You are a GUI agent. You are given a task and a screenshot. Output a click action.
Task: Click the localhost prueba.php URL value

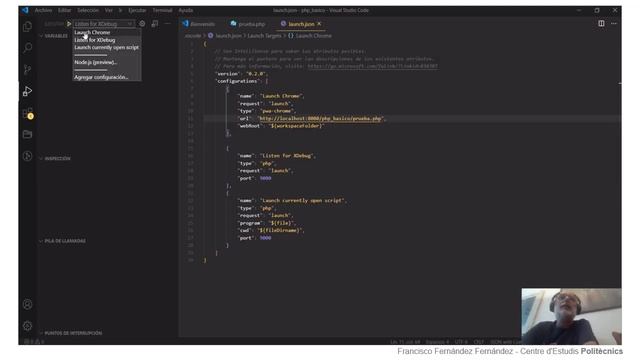point(320,118)
